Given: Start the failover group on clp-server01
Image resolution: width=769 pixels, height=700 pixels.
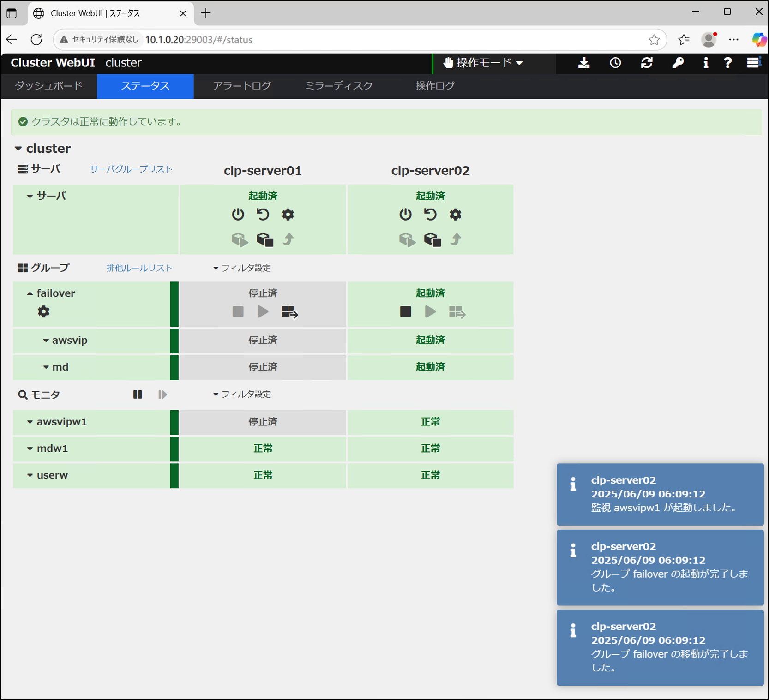Looking at the screenshot, I should (263, 312).
